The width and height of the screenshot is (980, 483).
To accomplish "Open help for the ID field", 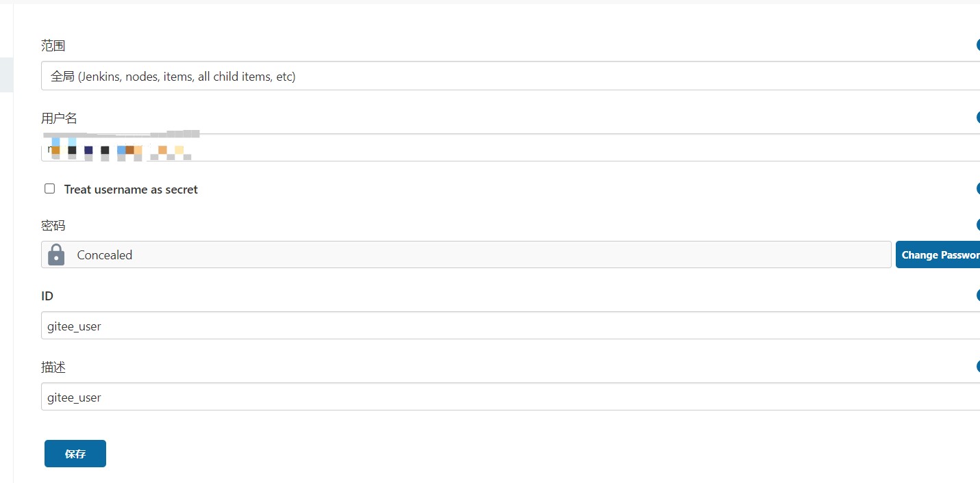I will pos(978,295).
